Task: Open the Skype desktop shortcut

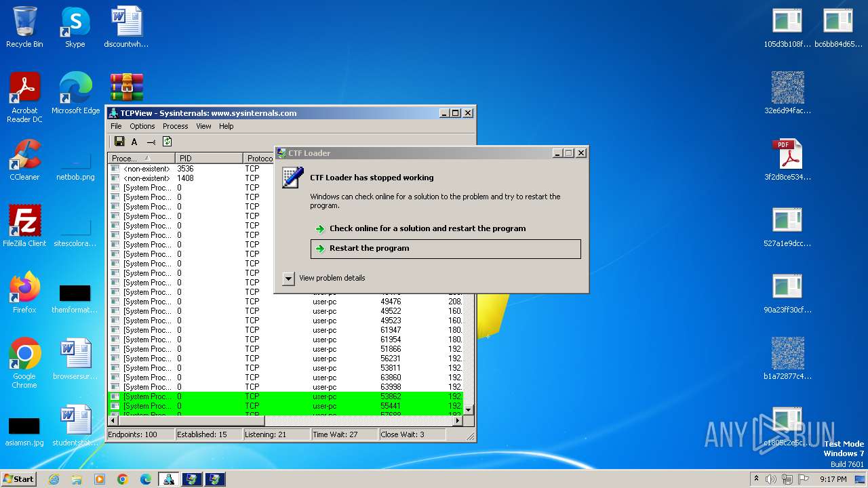Action: pos(75,27)
